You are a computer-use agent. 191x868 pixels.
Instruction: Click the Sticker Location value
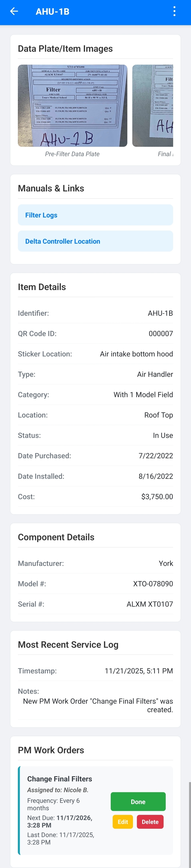pyautogui.click(x=136, y=354)
